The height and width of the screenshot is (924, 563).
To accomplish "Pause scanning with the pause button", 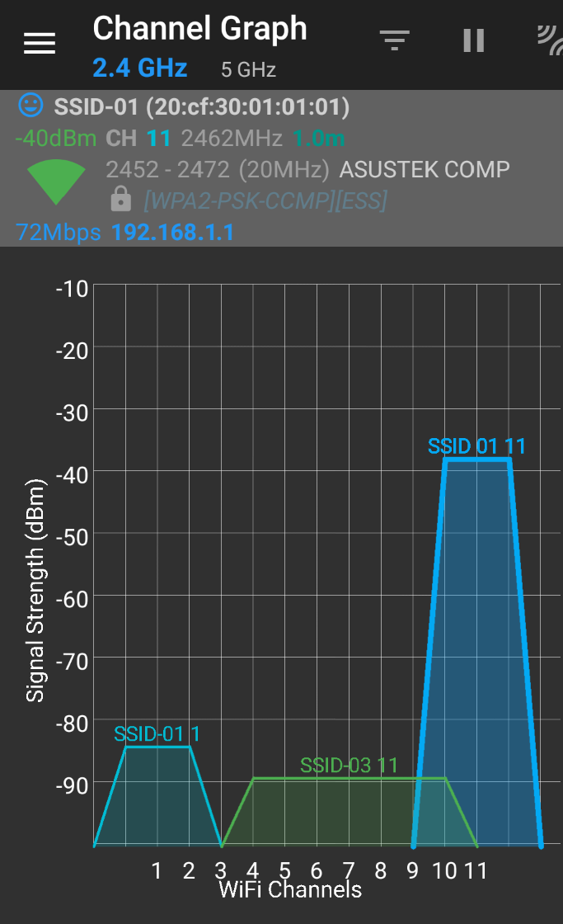I will (x=473, y=40).
